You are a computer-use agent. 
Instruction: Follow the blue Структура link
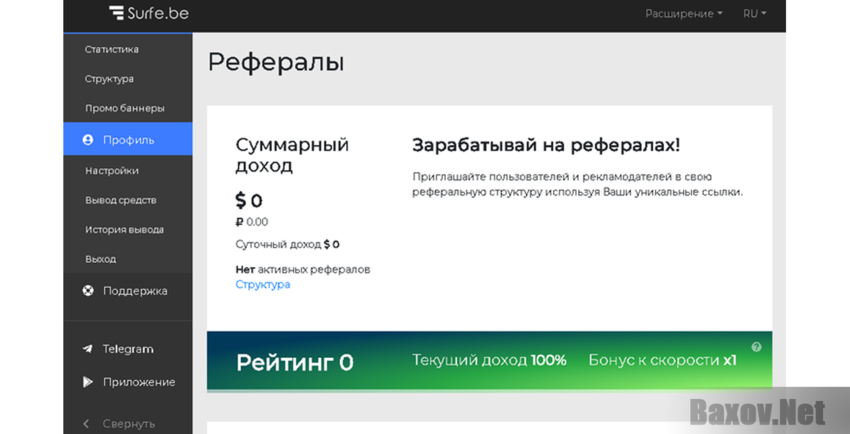(263, 284)
